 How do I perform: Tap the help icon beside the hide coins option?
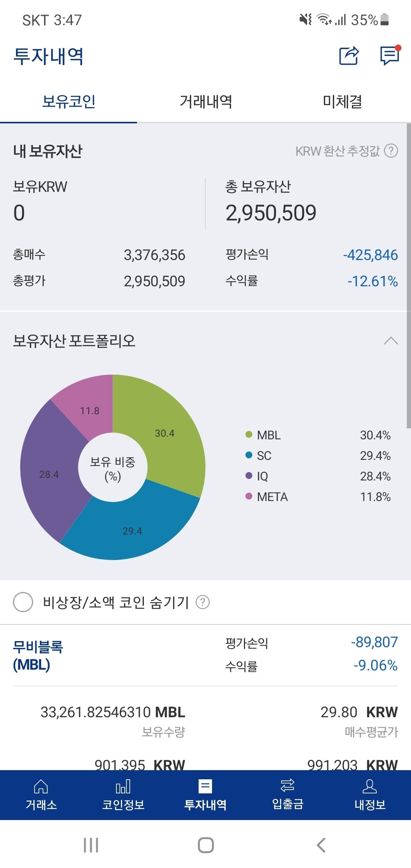coord(203,602)
